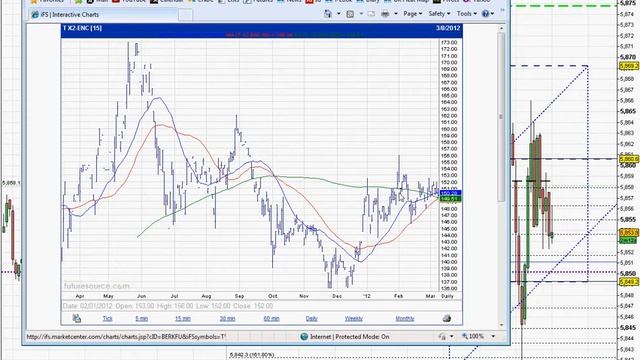Select the iFS Interactive Charts browser tab

click(103, 15)
